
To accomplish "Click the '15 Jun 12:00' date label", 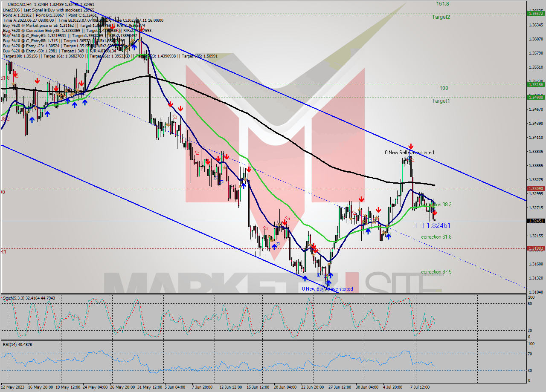I will [x=259, y=387].
